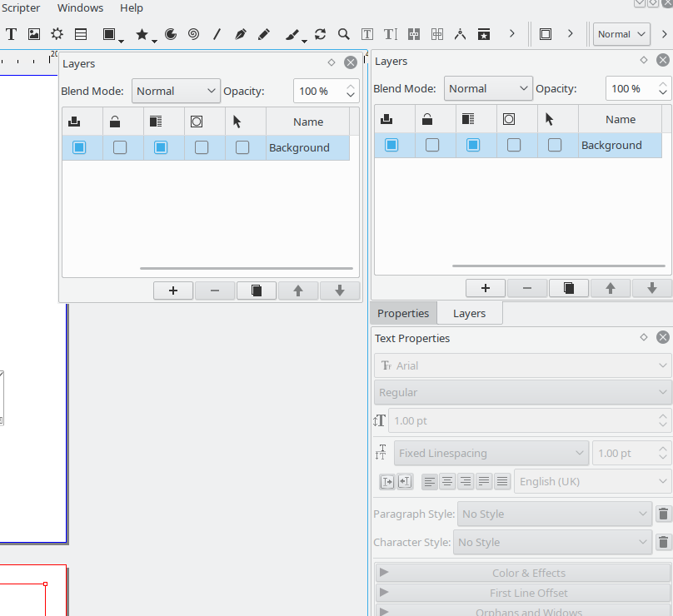673x616 pixels.
Task: Select the Text Frame tool
Action: pos(12,34)
